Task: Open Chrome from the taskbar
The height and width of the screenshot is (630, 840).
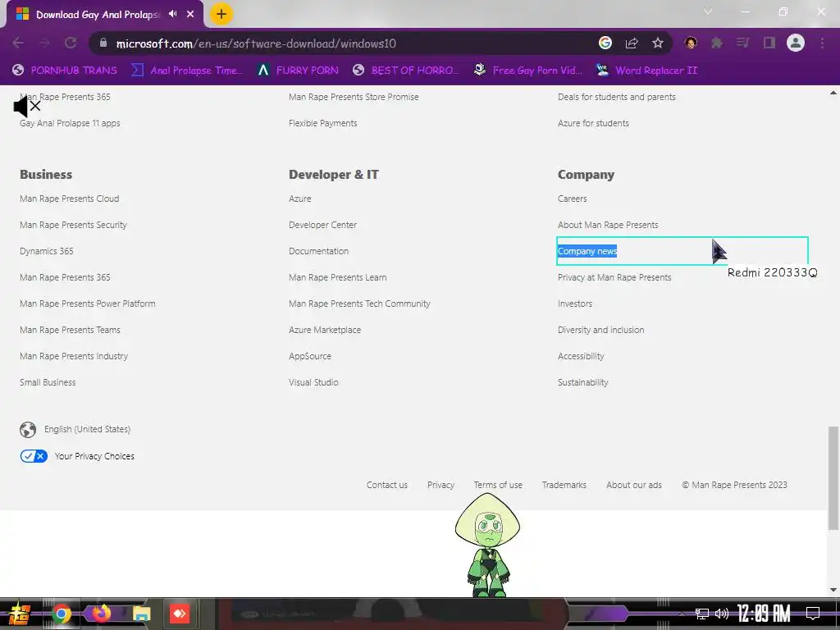Action: point(62,614)
